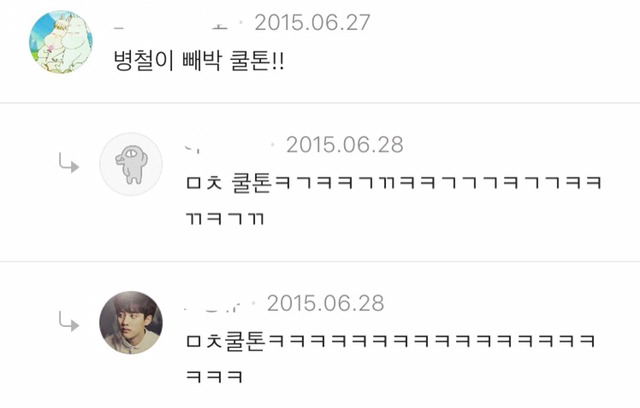This screenshot has height=408, width=640.
Task: Tap the reply 'ㅁㅊ쿨톤' with only ㅋㅋㅋ
Action: click(x=391, y=358)
